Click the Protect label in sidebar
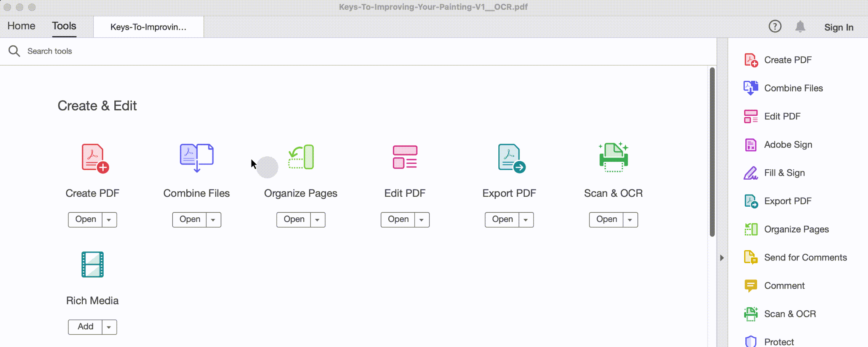The image size is (868, 347). pyautogui.click(x=779, y=342)
